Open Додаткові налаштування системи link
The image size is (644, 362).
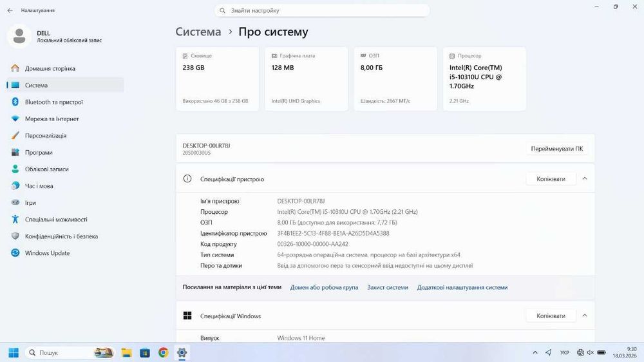(462, 288)
